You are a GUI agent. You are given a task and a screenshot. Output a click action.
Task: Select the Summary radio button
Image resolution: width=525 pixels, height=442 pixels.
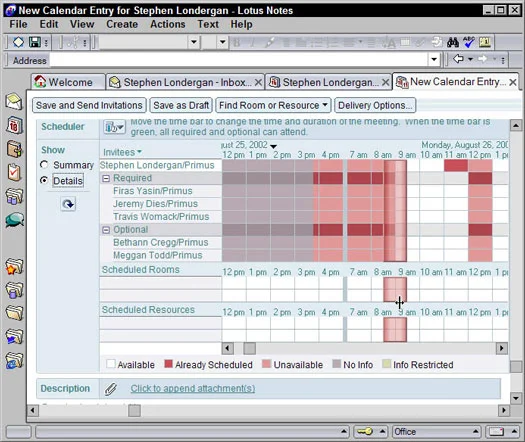[x=44, y=165]
